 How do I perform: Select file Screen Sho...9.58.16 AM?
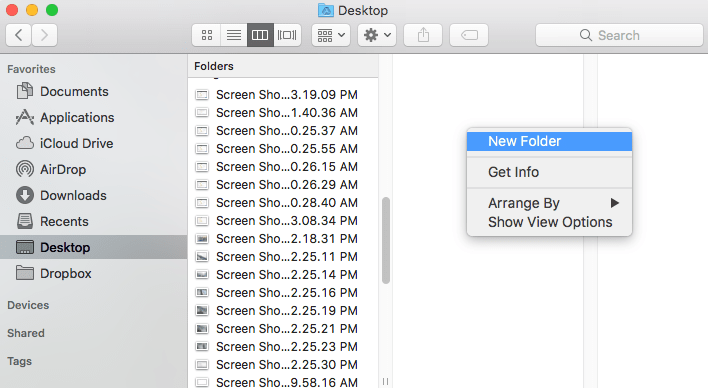283,382
